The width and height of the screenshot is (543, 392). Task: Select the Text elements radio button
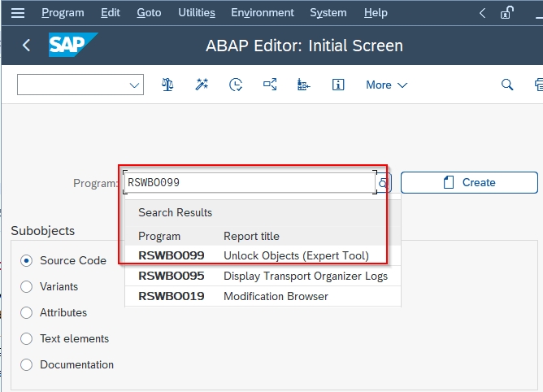26,338
